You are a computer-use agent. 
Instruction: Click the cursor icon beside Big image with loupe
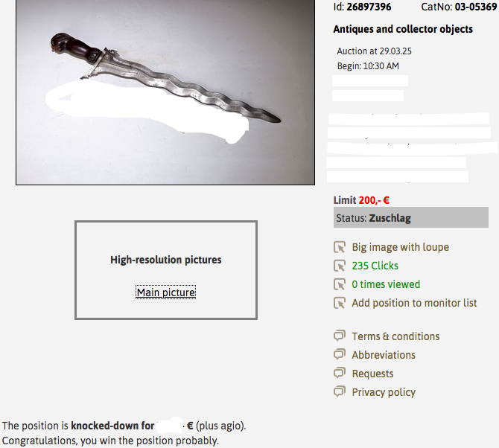pyautogui.click(x=340, y=247)
